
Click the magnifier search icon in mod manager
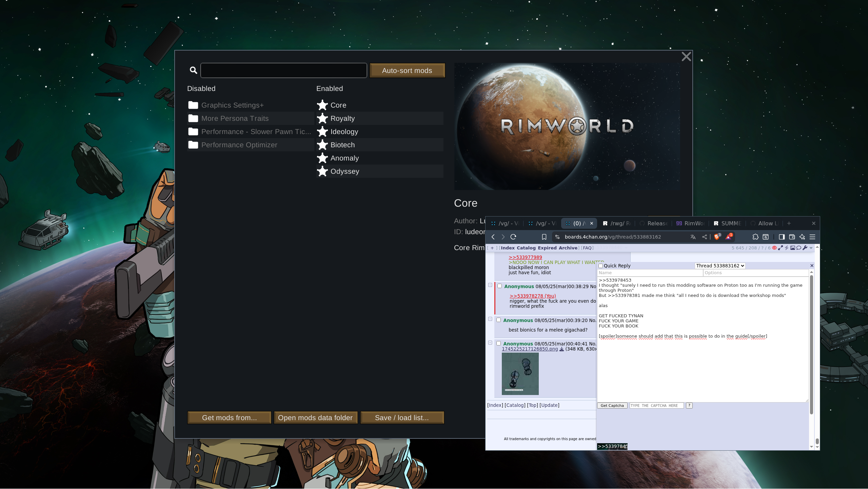pyautogui.click(x=193, y=70)
